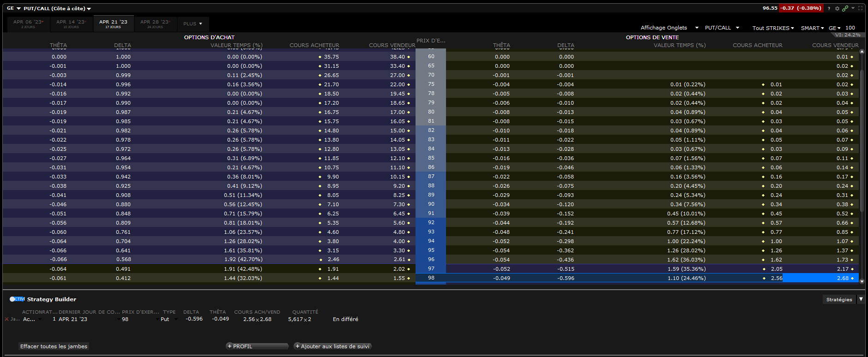Maximize panel with the fullscreen corners icon
This screenshot has height=357, width=868.
861,8
